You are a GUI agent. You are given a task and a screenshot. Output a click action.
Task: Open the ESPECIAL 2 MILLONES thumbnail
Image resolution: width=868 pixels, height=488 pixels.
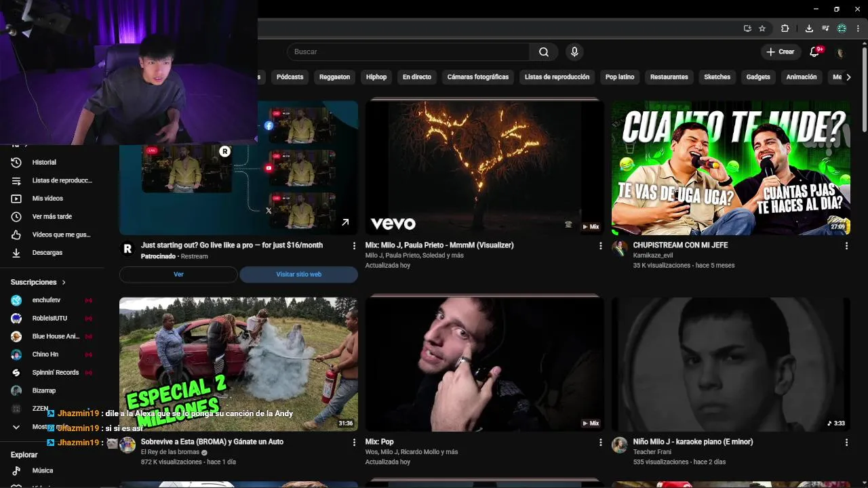tap(239, 364)
